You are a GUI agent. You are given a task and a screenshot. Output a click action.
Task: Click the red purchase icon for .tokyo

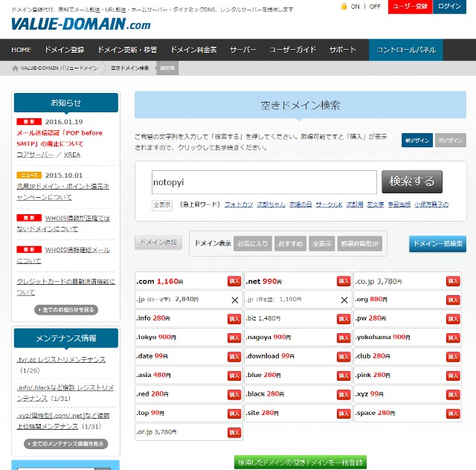[234, 338]
